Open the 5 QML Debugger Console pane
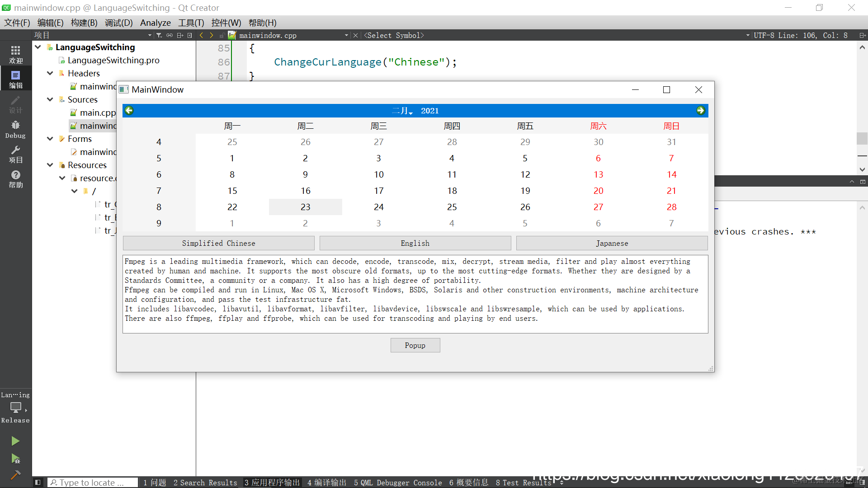 [398, 483]
